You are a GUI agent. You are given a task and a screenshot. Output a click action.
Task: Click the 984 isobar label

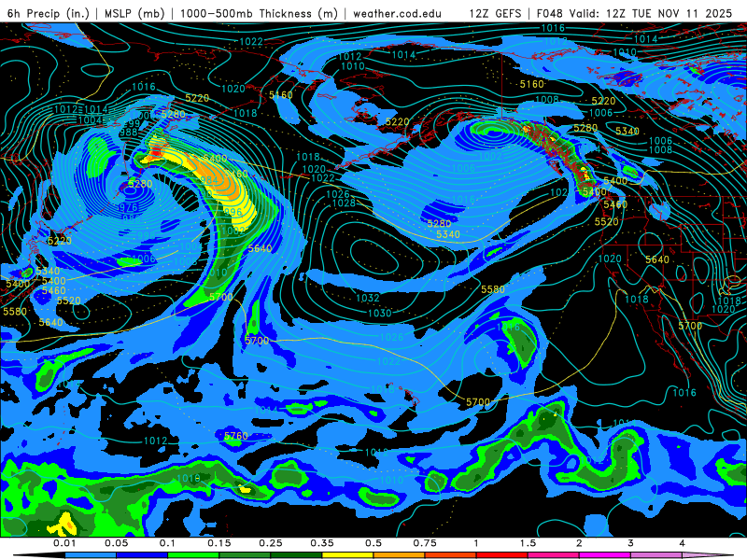coord(209,180)
